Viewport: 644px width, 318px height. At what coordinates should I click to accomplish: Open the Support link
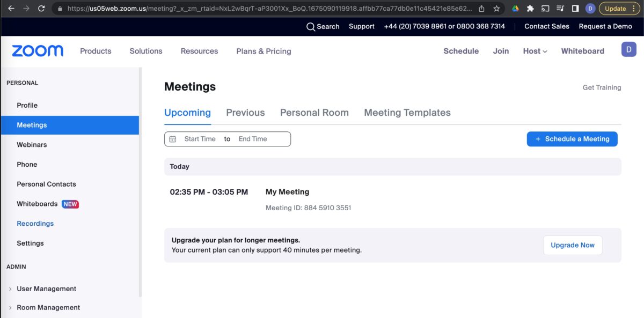pyautogui.click(x=362, y=26)
